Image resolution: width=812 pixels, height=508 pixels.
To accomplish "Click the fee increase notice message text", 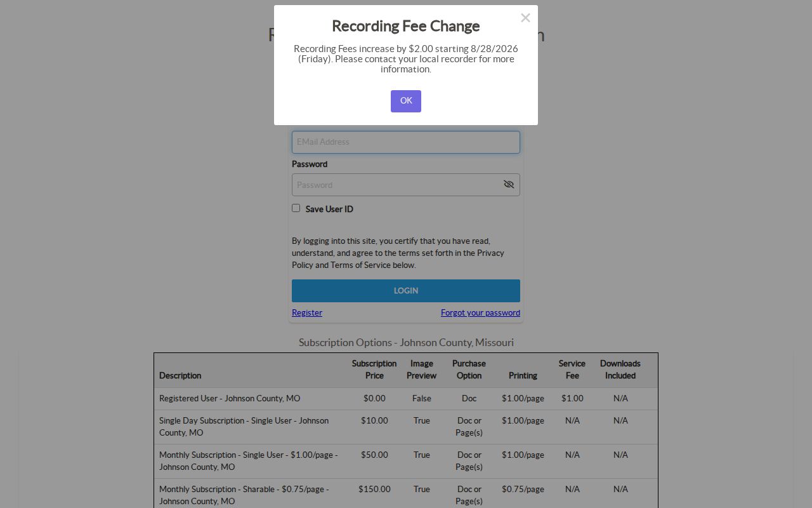I will click(x=406, y=59).
